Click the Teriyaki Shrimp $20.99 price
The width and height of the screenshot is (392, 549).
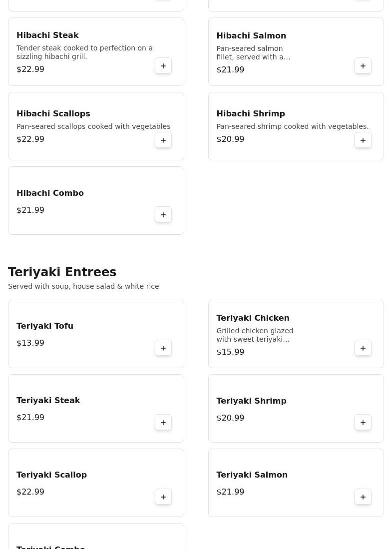(230, 418)
